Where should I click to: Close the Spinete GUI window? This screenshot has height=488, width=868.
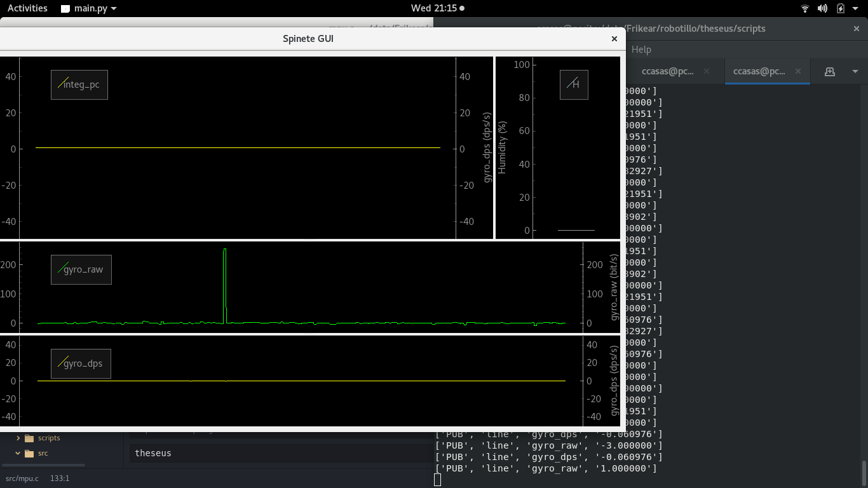614,39
